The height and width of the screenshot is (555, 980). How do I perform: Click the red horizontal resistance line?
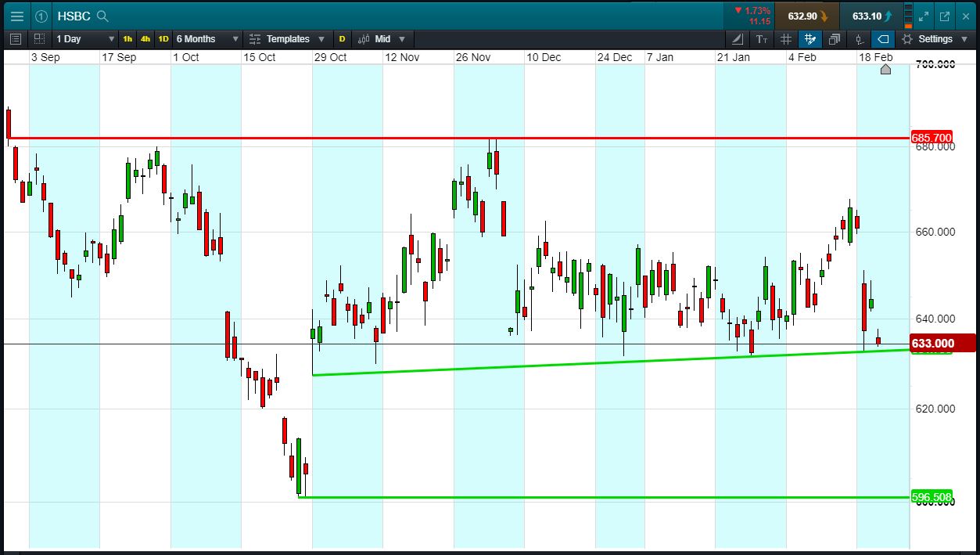[458, 138]
